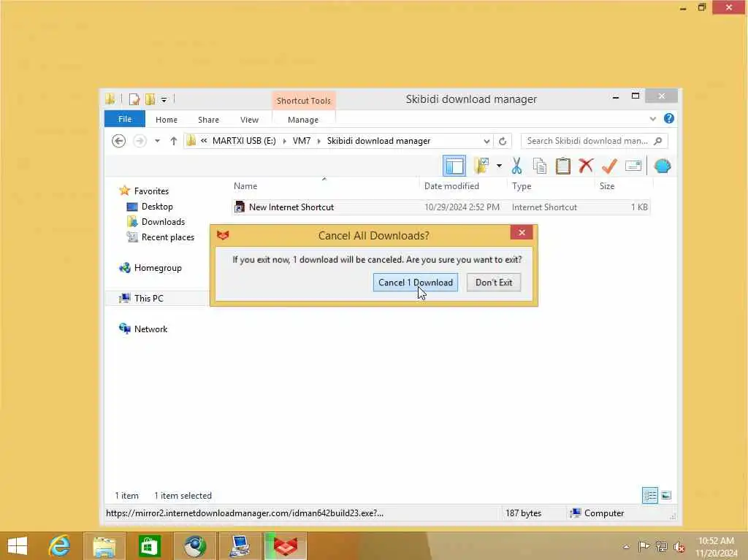The width and height of the screenshot is (748, 560).
Task: Open Customize Quick Access Toolbar dropdown
Action: [164, 100]
